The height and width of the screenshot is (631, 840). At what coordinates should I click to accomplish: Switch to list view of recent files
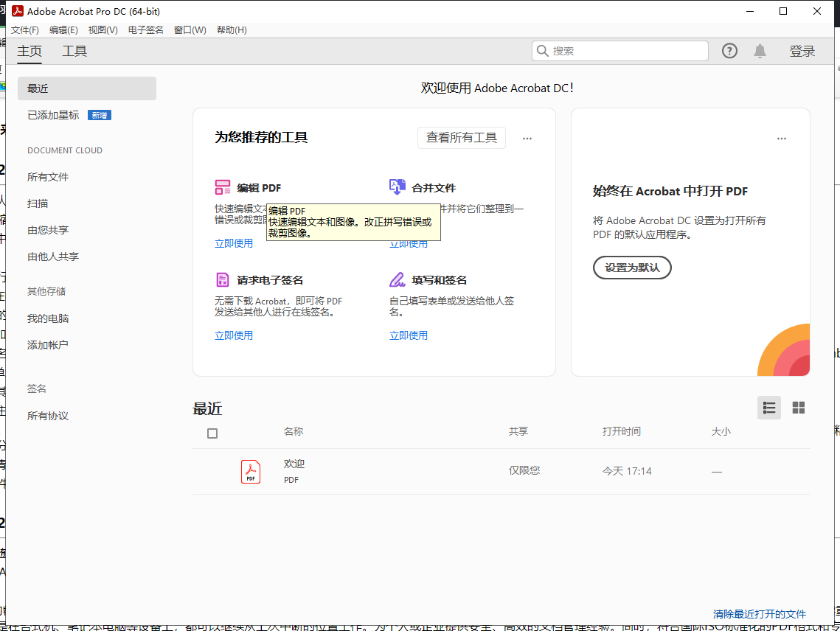click(x=769, y=408)
